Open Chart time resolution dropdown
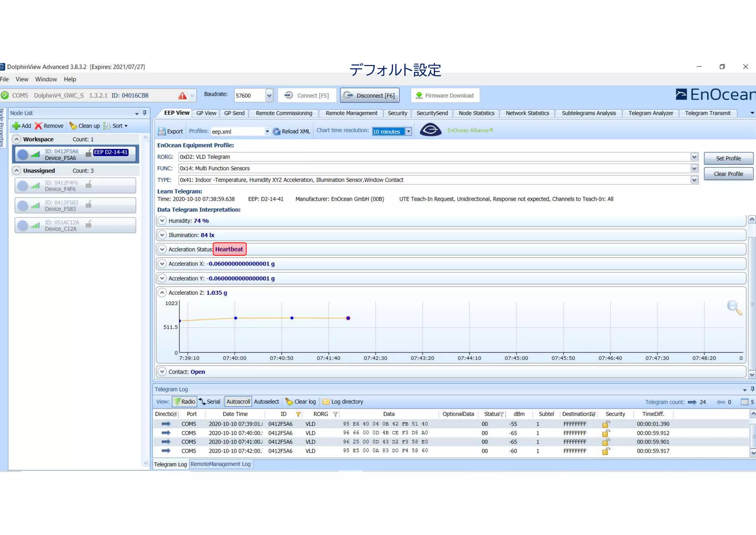The image size is (756, 535). tap(408, 132)
